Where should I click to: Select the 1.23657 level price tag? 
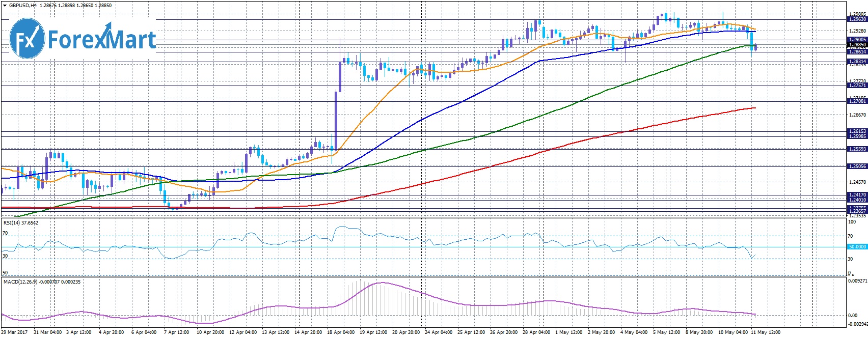[857, 211]
